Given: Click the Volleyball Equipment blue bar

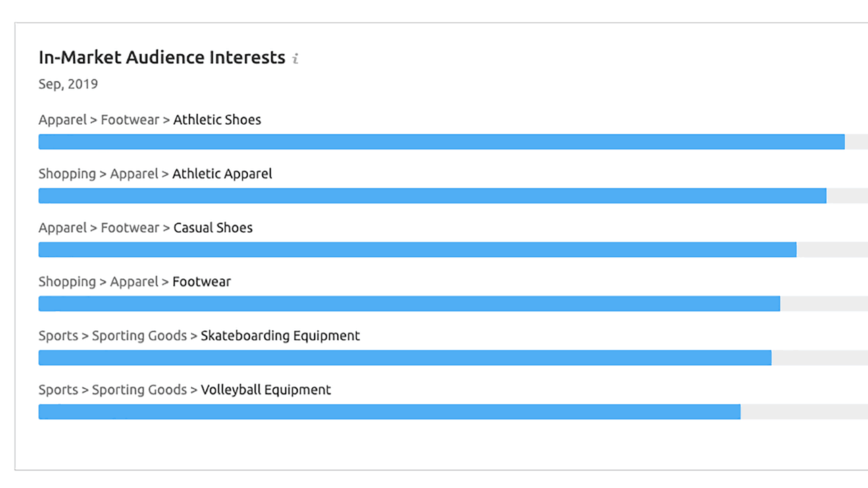Looking at the screenshot, I should point(389,412).
